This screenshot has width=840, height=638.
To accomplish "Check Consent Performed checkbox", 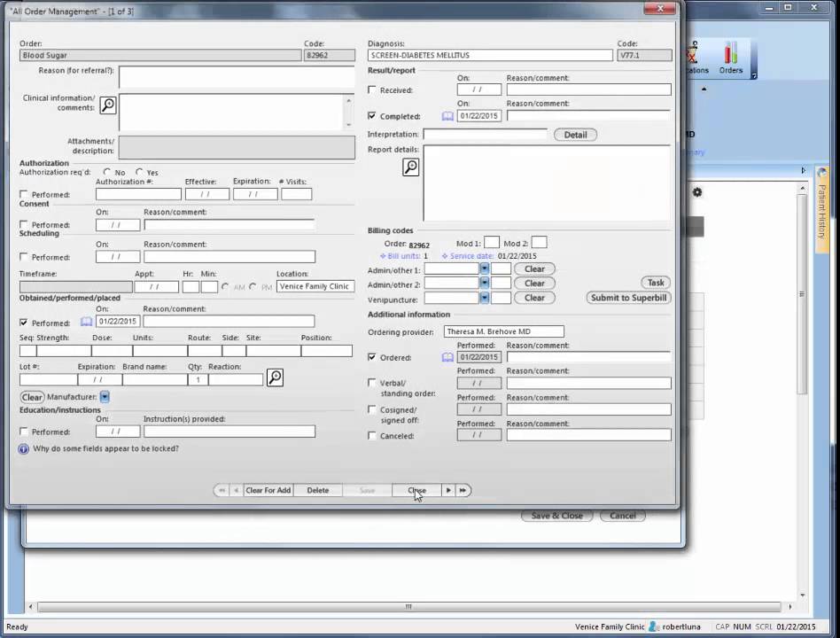I will point(24,224).
